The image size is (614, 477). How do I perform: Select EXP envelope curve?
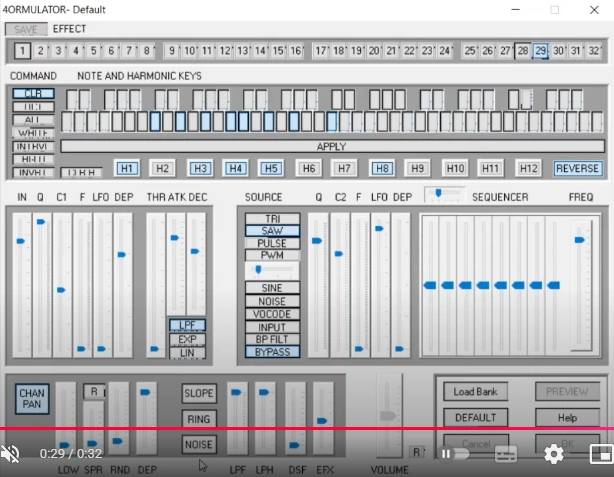187,340
